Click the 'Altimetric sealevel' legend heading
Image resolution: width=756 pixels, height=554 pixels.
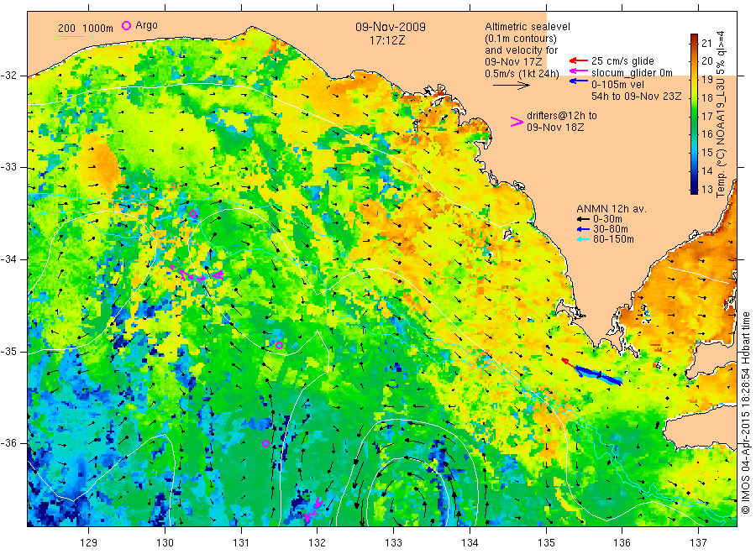point(527,27)
